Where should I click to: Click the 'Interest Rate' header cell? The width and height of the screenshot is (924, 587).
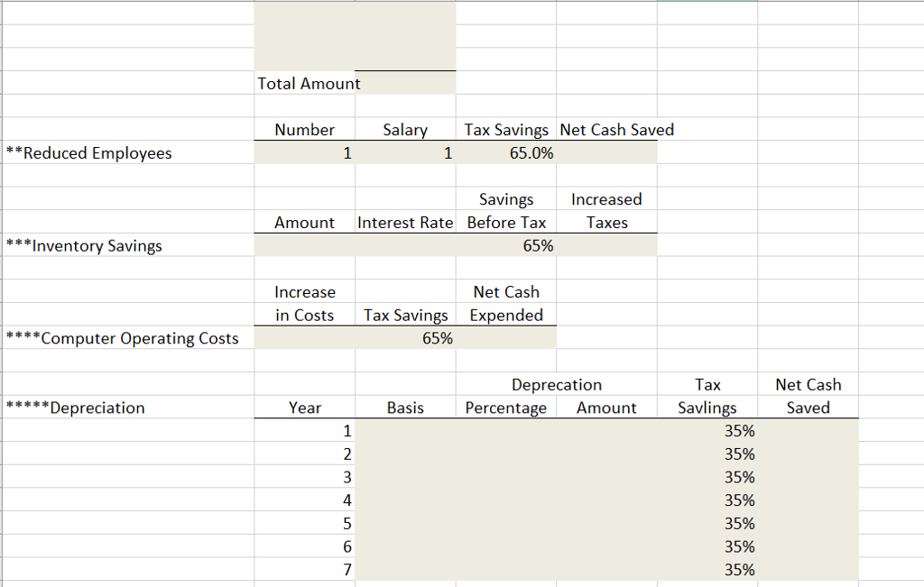(405, 223)
